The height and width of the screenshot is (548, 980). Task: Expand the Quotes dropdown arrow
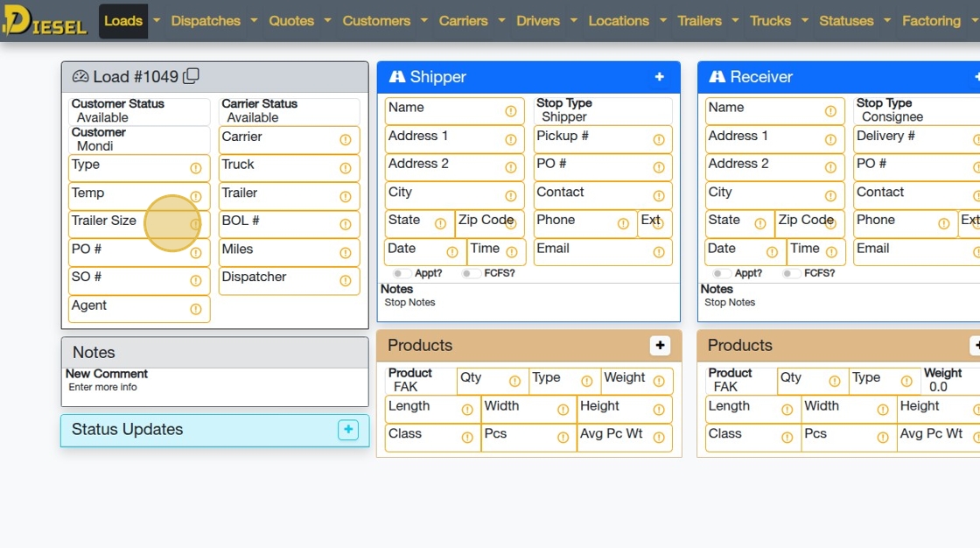click(327, 21)
